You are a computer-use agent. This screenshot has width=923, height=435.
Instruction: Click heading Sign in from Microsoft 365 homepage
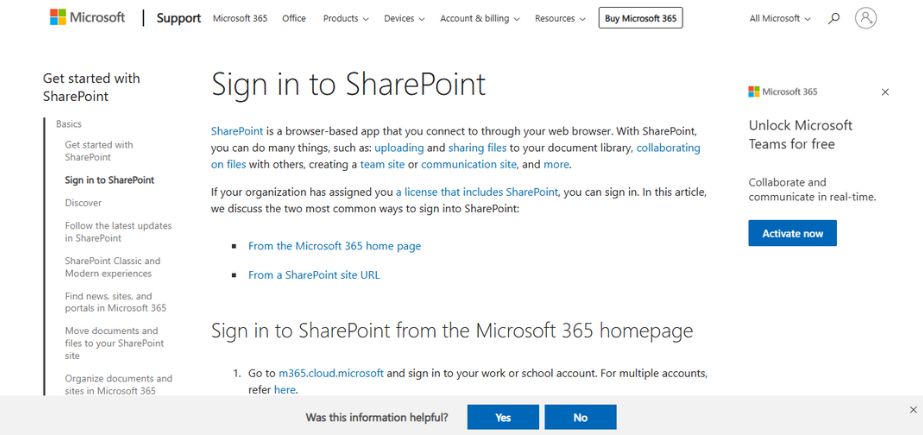point(451,331)
